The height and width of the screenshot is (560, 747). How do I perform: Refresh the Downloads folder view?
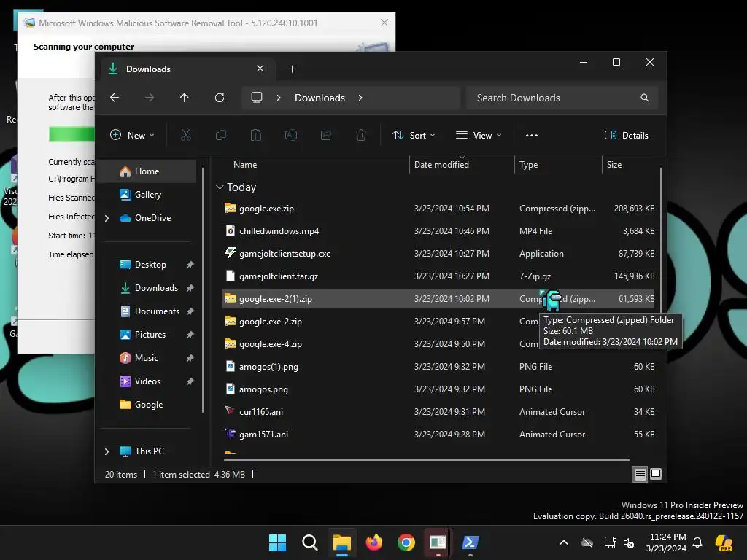click(x=220, y=98)
